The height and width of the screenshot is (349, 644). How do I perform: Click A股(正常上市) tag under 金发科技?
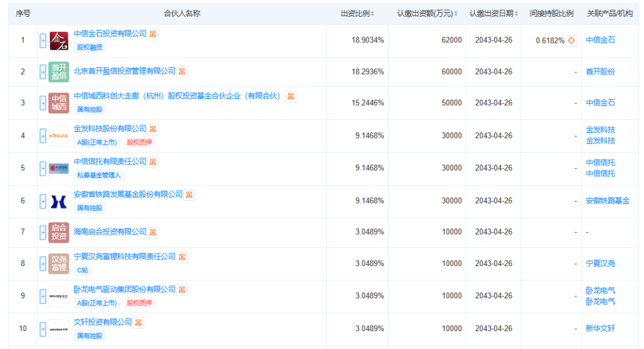point(97,142)
